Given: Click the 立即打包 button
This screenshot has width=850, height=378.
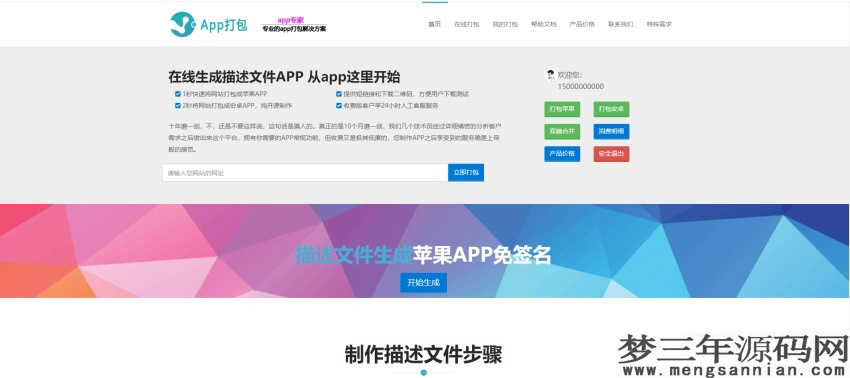Looking at the screenshot, I should (466, 172).
